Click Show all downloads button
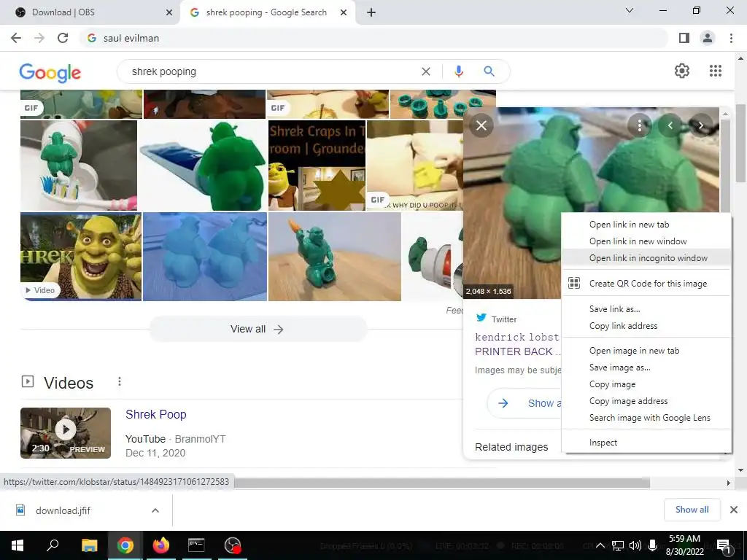 (692, 510)
